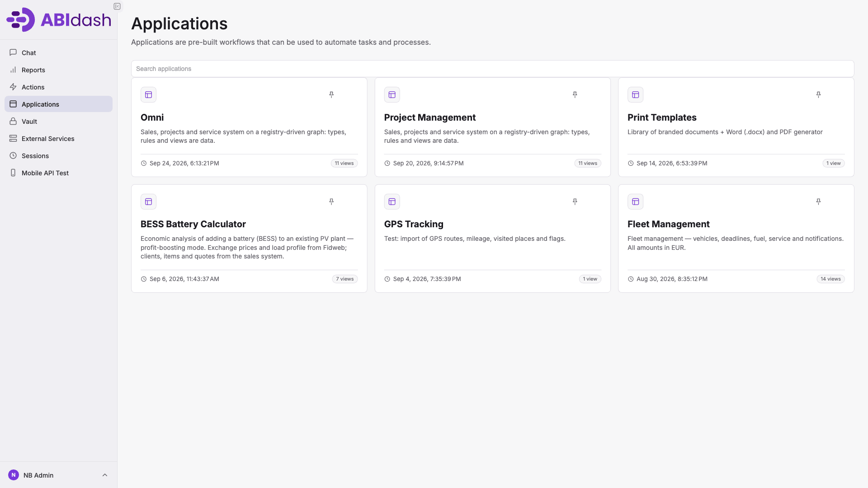Image resolution: width=868 pixels, height=488 pixels.
Task: Click the Project Management card layout icon
Action: 392,95
